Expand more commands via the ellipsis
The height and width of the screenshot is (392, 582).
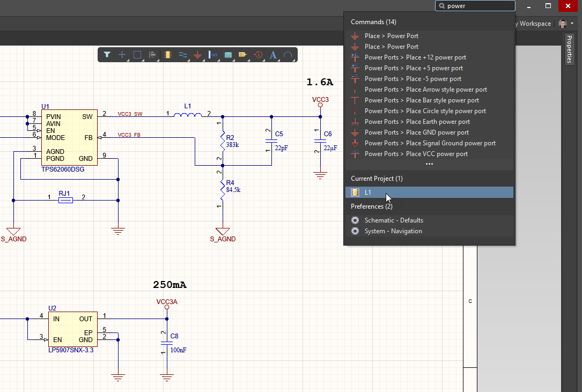pyautogui.click(x=429, y=164)
